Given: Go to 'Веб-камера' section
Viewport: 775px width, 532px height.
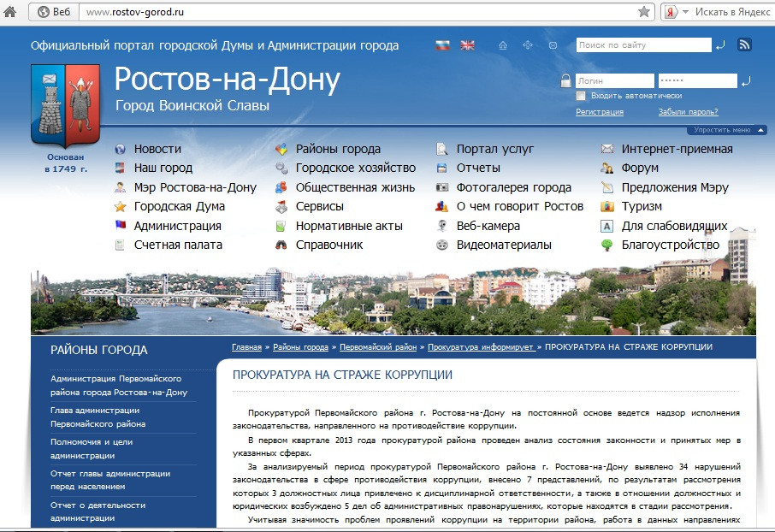Looking at the screenshot, I should coord(488,226).
